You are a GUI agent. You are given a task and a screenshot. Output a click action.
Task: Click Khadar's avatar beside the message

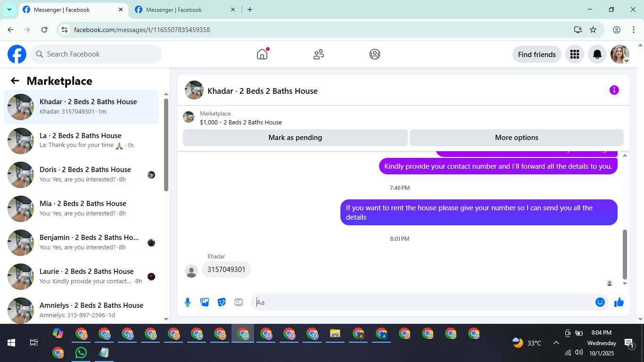[191, 271]
